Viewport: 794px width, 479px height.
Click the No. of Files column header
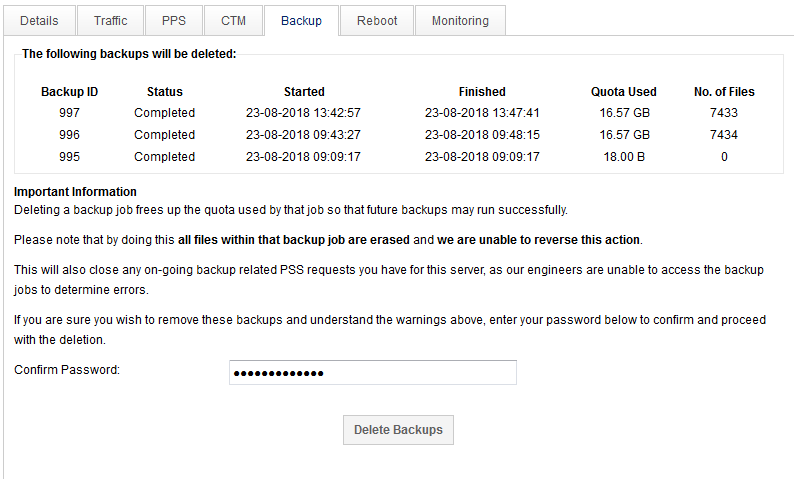coord(724,92)
